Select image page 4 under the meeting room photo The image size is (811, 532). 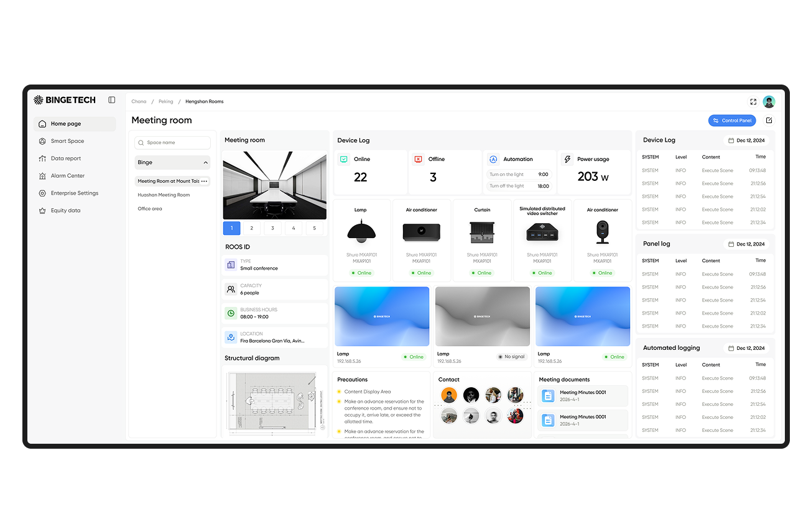click(x=294, y=228)
